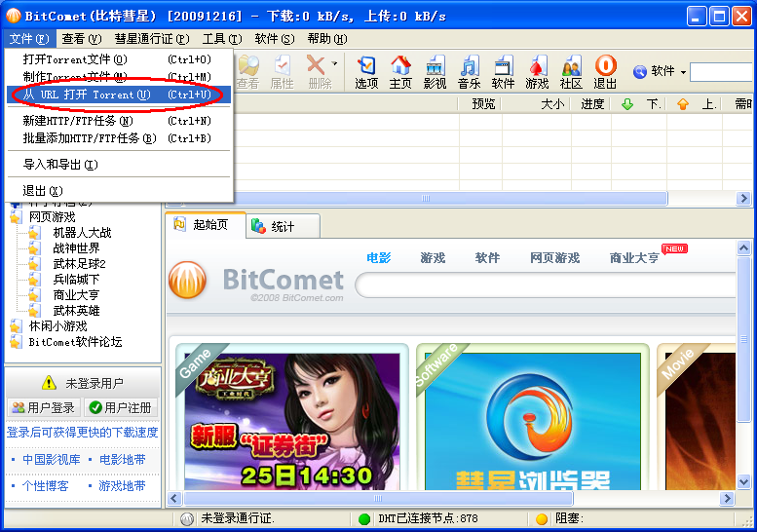
Task: Open the 彗星通行证 menu
Action: (x=152, y=39)
